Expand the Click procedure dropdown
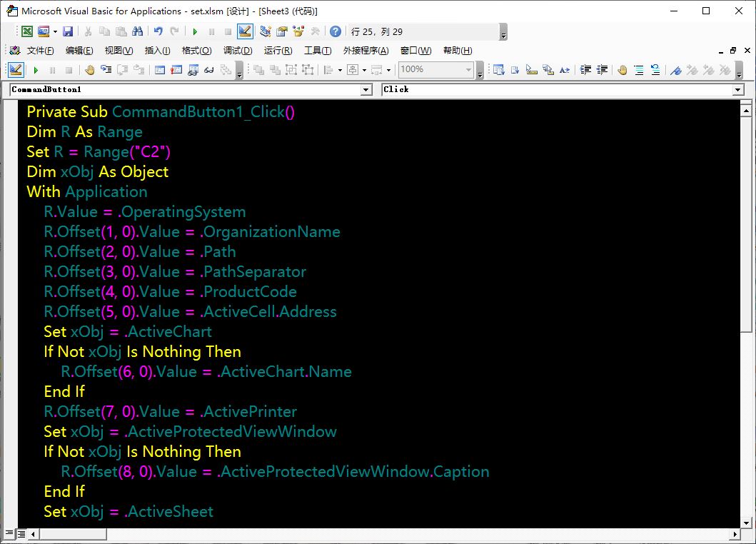Image resolution: width=756 pixels, height=544 pixels. pyautogui.click(x=738, y=90)
